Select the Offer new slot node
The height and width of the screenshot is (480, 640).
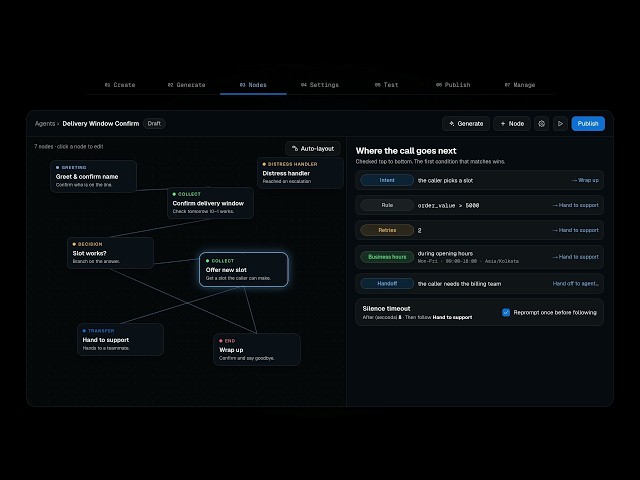[244, 269]
